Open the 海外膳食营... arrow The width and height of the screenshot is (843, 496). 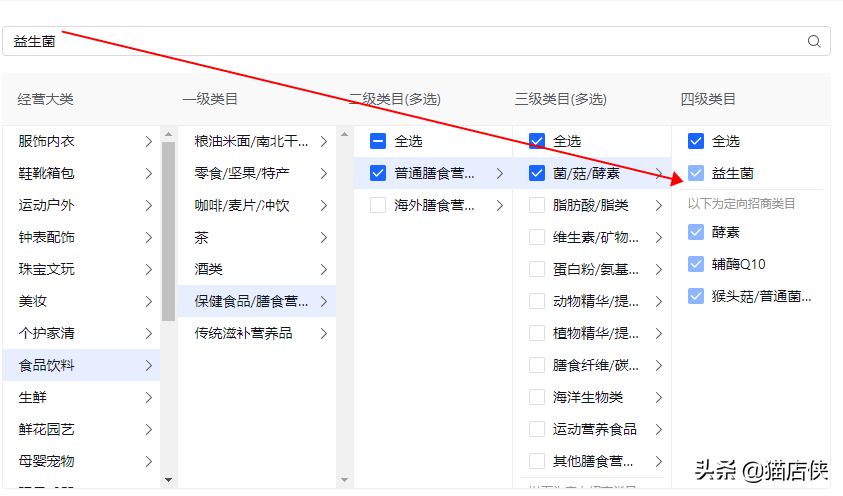click(500, 205)
